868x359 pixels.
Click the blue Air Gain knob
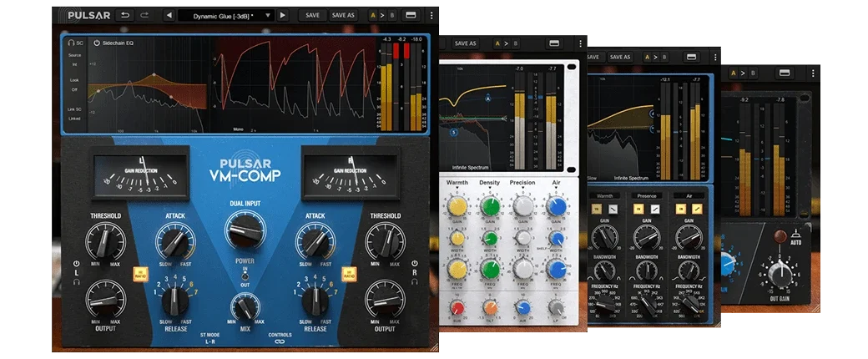556,207
